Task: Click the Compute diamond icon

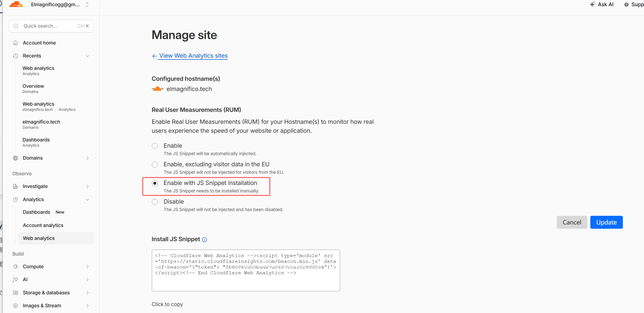Action: pos(15,267)
